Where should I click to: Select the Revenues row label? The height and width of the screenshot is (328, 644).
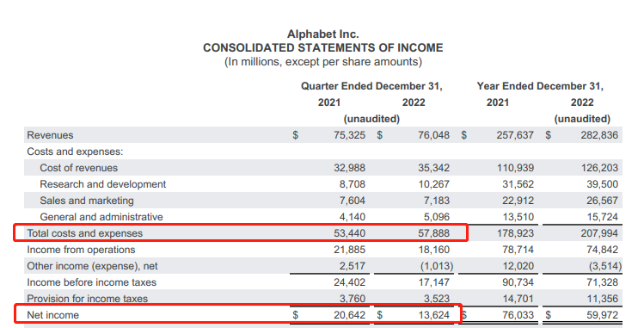click(x=50, y=135)
